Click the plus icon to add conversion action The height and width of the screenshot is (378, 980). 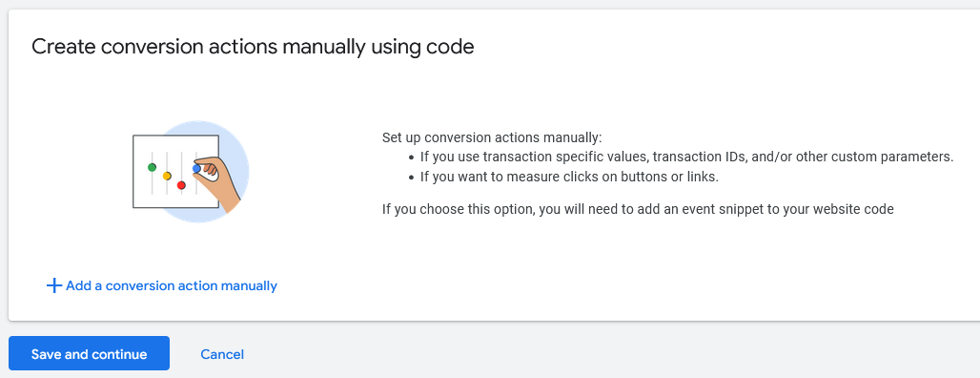point(54,286)
